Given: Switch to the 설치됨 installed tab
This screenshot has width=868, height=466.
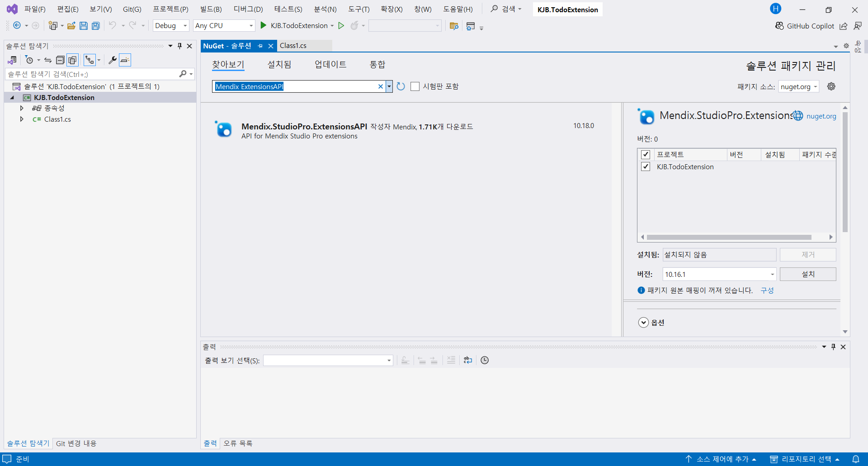Looking at the screenshot, I should (x=279, y=64).
